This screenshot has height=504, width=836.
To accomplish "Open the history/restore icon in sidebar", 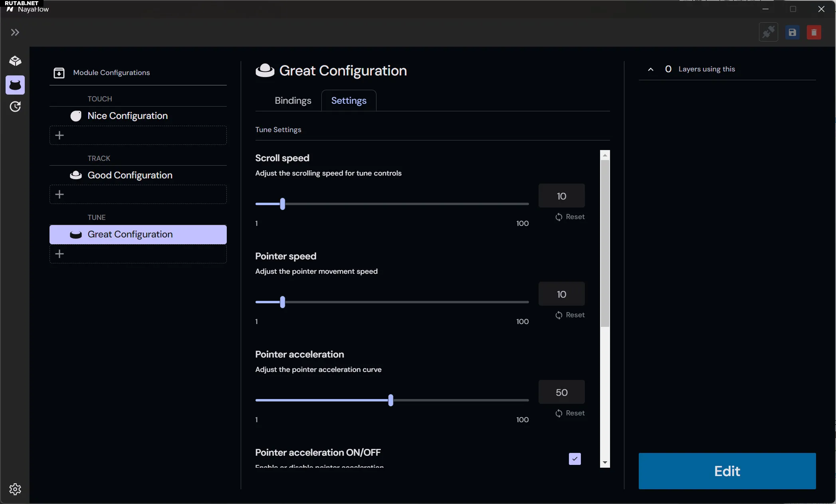I will (15, 107).
